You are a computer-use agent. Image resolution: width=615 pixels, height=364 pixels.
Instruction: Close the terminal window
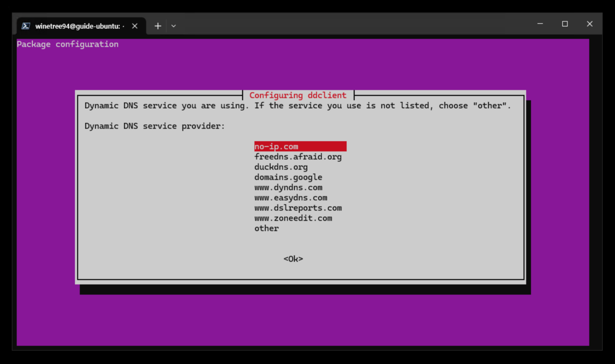pyautogui.click(x=590, y=24)
